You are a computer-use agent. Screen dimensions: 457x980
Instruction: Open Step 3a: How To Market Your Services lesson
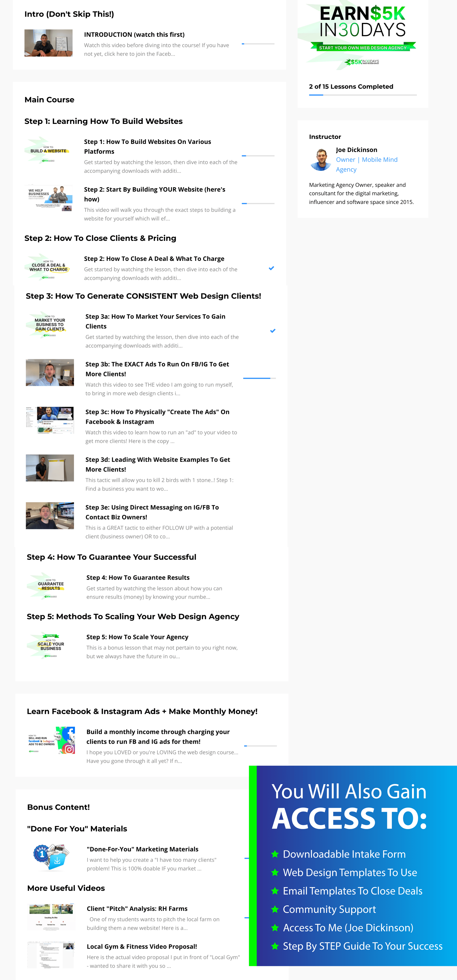point(155,321)
